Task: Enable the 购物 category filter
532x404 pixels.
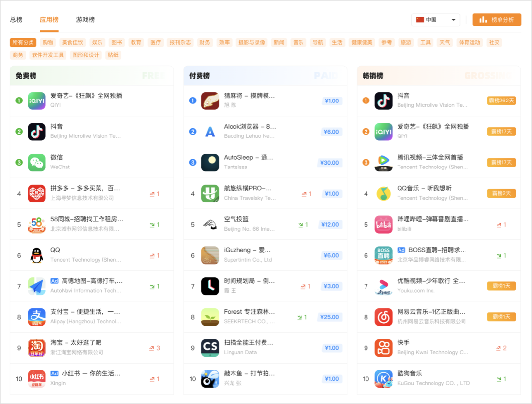Action: (x=47, y=42)
